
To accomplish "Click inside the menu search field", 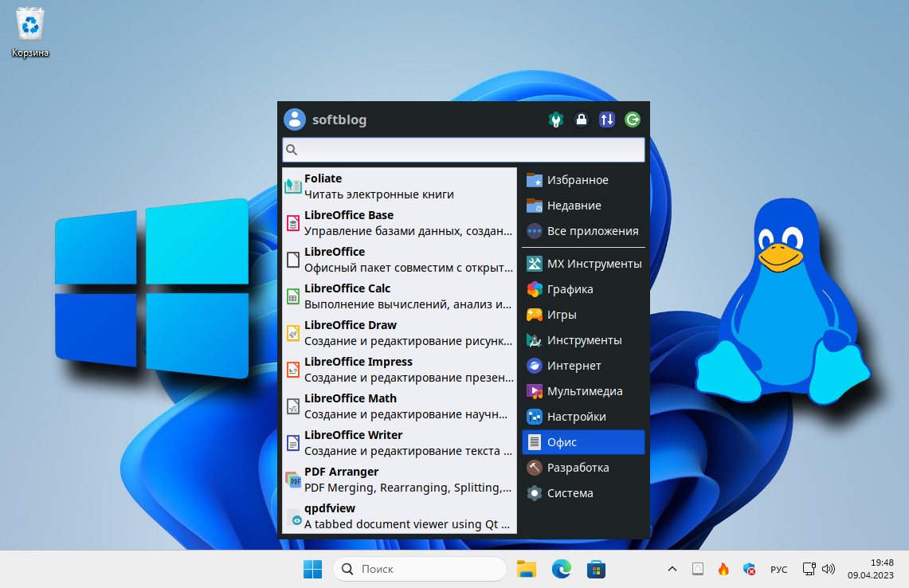I will click(x=463, y=150).
